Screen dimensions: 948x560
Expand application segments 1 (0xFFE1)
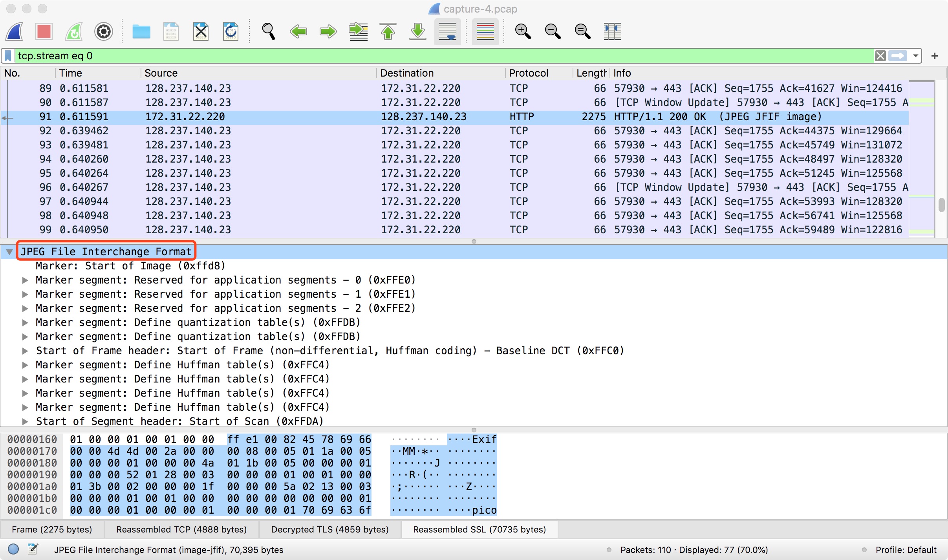pos(25,294)
